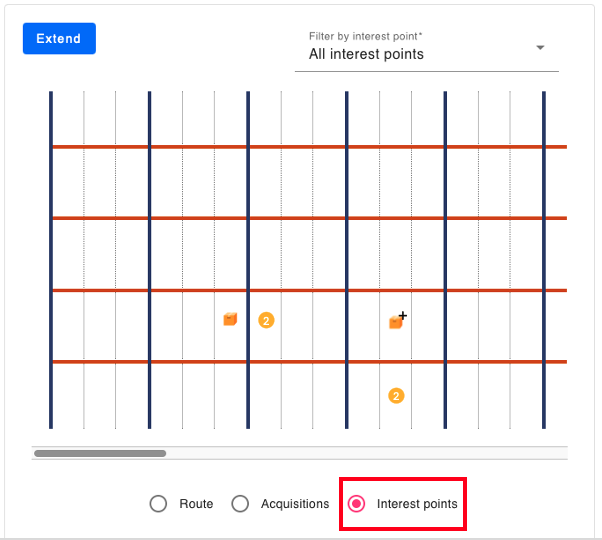Open the cluster marker 2 in the bottom rack level
The height and width of the screenshot is (540, 602).
pos(396,396)
